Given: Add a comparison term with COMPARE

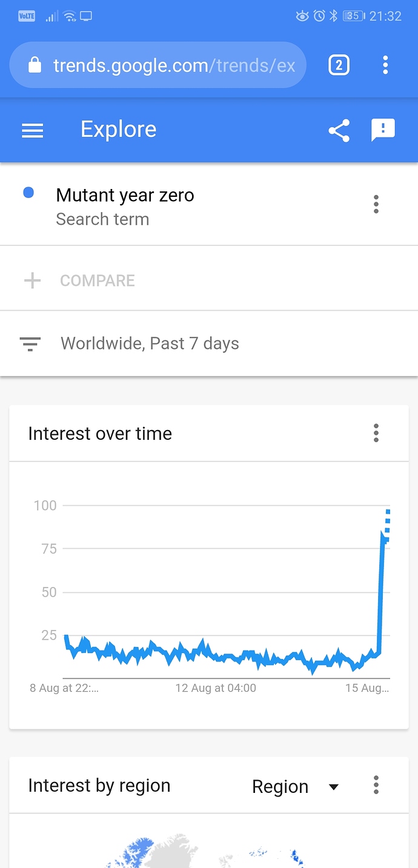Looking at the screenshot, I should pyautogui.click(x=98, y=280).
